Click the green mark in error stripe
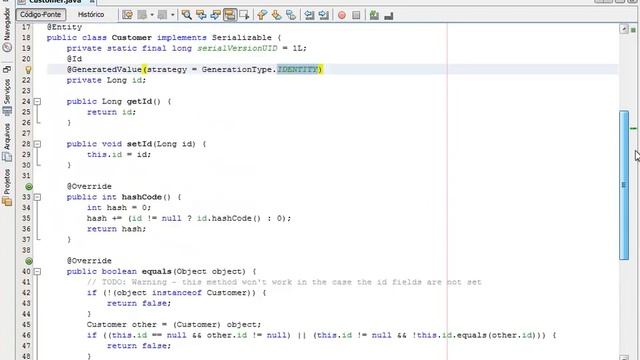Viewport: 640px width, 360px height. point(633,129)
